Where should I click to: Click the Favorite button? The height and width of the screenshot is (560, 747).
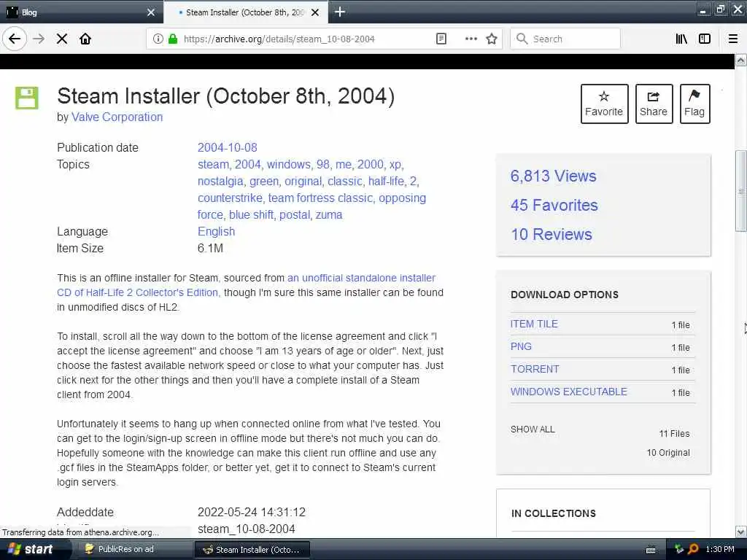[604, 104]
